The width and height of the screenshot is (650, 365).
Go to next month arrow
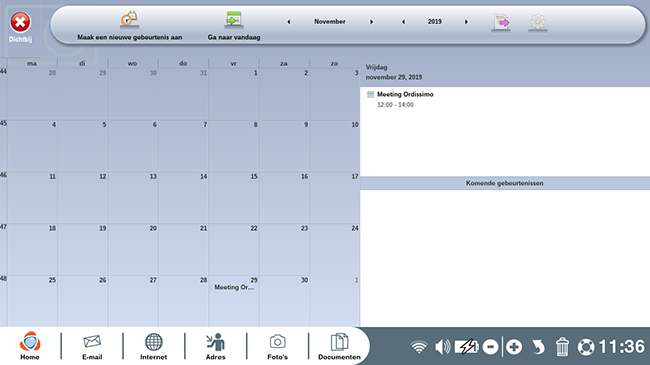pos(371,22)
